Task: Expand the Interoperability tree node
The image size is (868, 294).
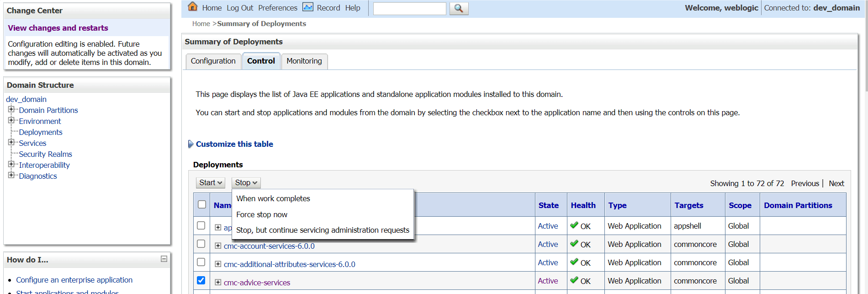Action: 11,164
